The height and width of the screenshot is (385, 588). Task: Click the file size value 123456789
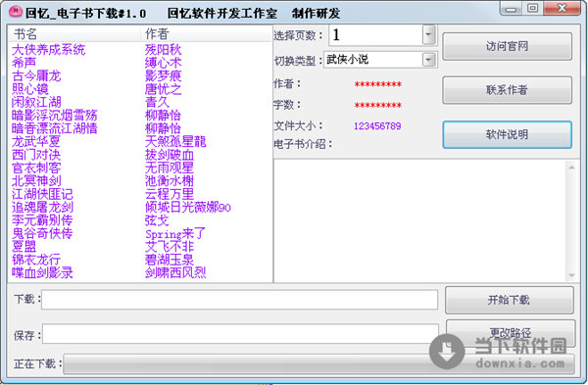(x=377, y=126)
